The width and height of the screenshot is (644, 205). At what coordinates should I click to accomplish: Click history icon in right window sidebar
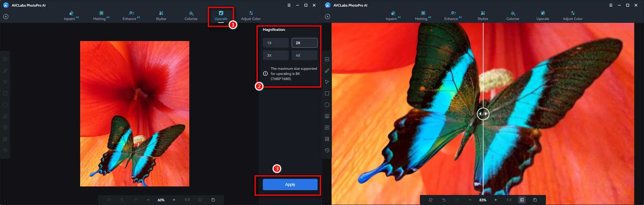point(327,150)
